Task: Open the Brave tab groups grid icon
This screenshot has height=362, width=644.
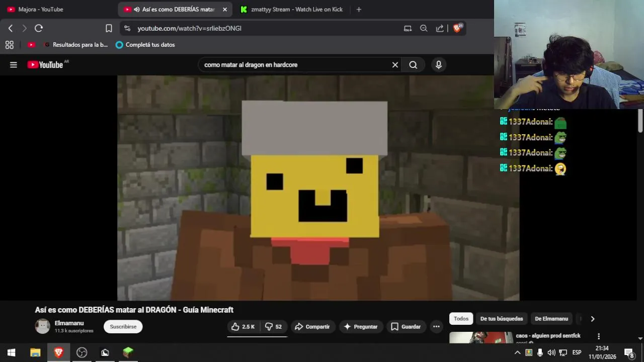Action: (9, 45)
